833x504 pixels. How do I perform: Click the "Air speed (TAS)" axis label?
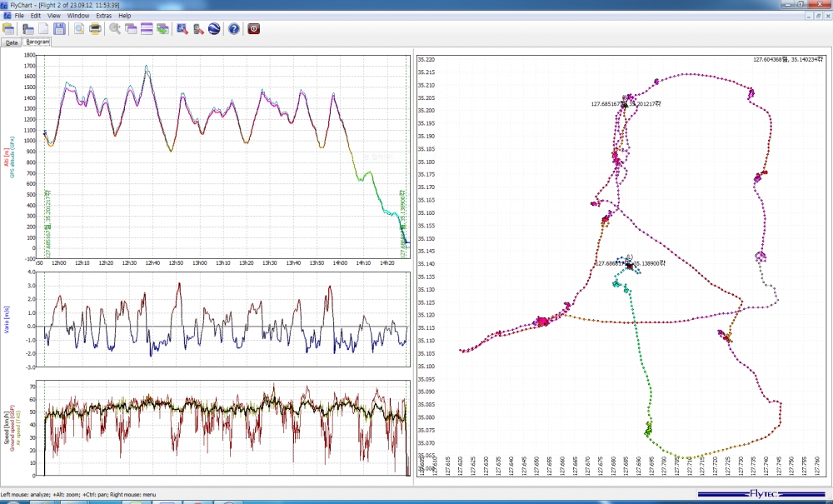[x=18, y=428]
